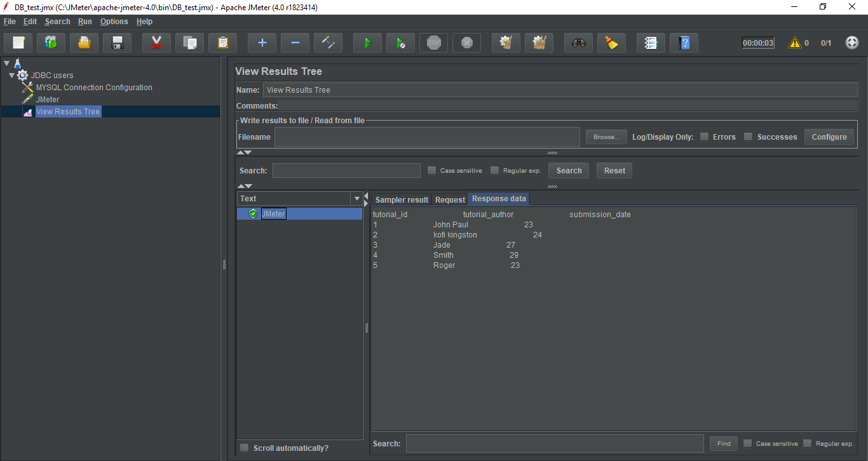This screenshot has height=461, width=868.
Task: Select MYSQL Connection Configuration in tree
Action: pyautogui.click(x=94, y=88)
